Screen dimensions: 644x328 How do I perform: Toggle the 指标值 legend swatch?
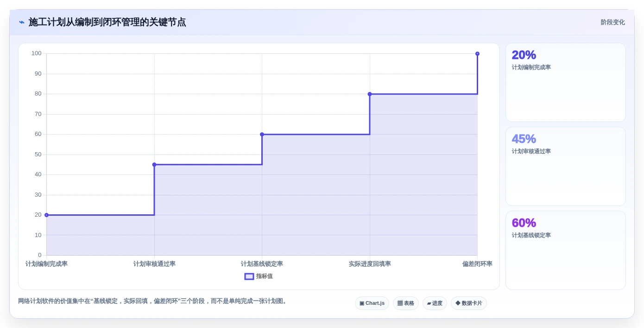point(249,277)
